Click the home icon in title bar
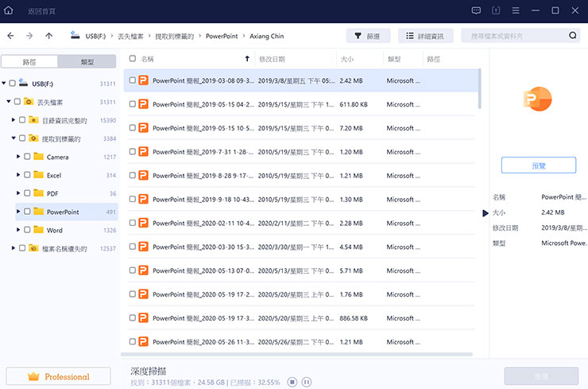 pyautogui.click(x=10, y=10)
